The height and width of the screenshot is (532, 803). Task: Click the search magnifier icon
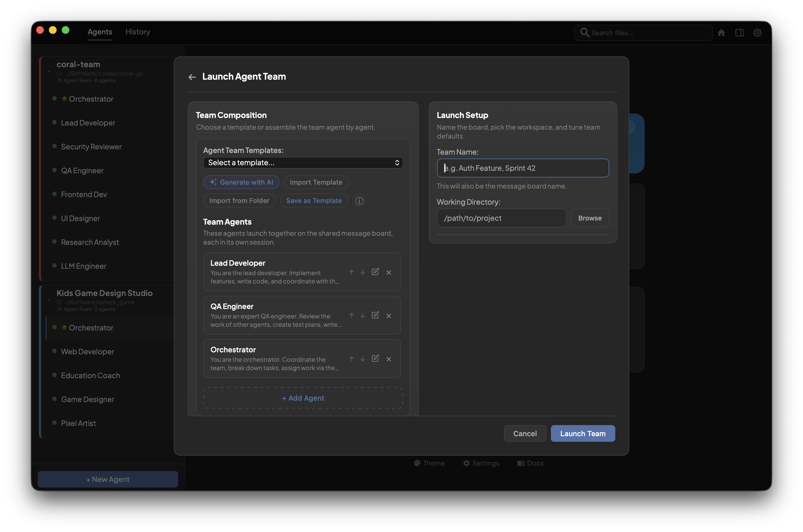[x=585, y=32]
